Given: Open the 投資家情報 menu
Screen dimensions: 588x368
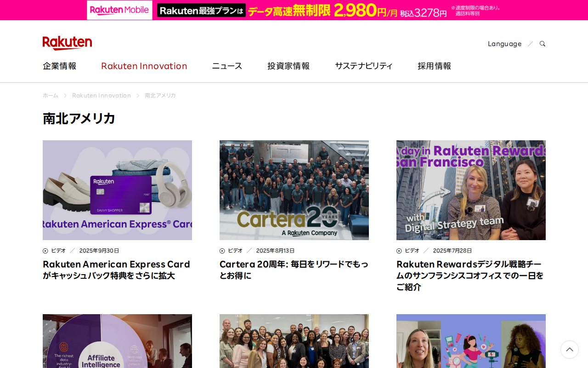Looking at the screenshot, I should click(288, 66).
